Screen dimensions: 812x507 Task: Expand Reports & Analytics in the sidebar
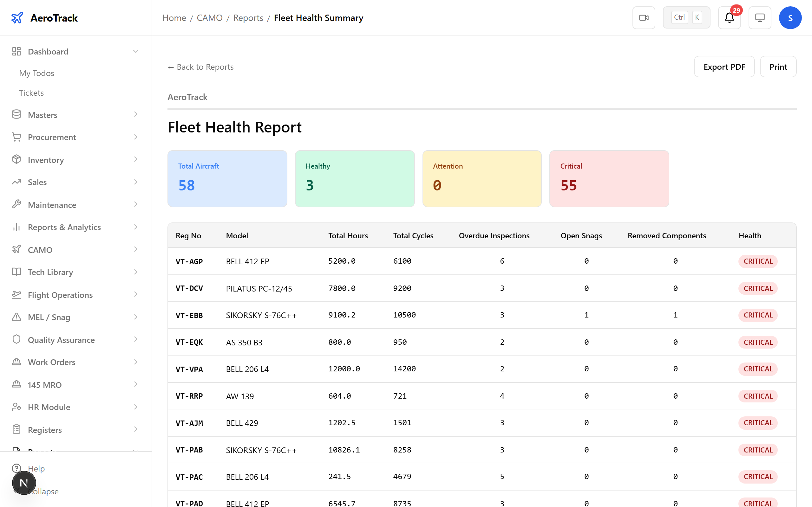135,227
